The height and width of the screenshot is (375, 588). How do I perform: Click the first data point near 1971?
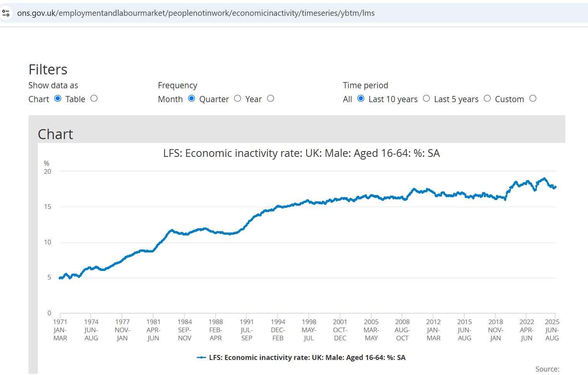(x=60, y=278)
